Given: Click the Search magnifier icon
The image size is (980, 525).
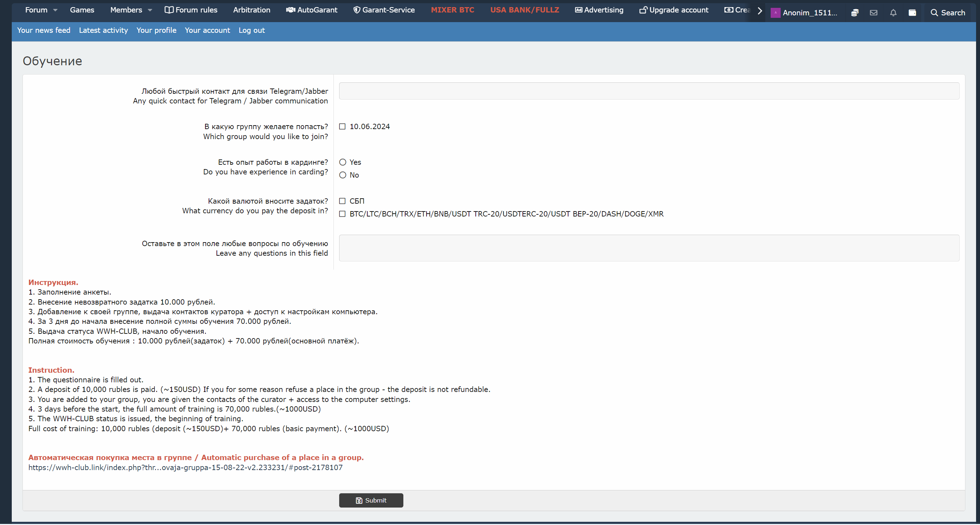Looking at the screenshot, I should pos(934,12).
